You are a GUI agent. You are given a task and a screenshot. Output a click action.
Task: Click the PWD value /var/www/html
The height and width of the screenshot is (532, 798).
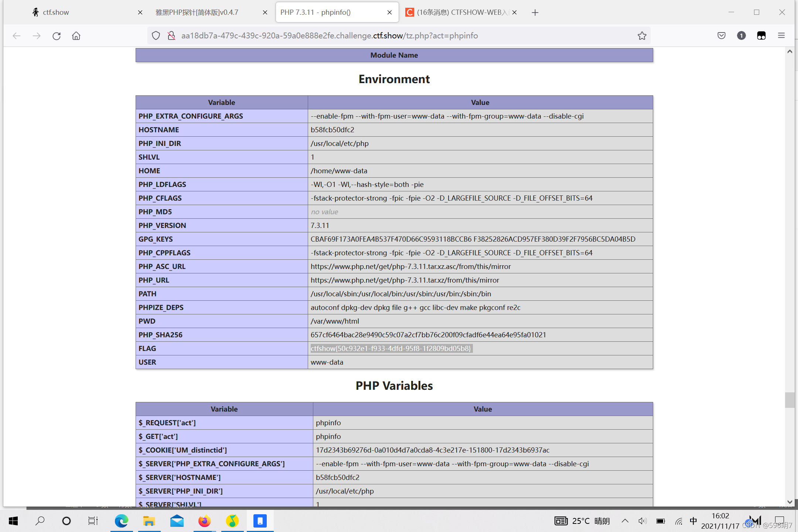coord(335,321)
